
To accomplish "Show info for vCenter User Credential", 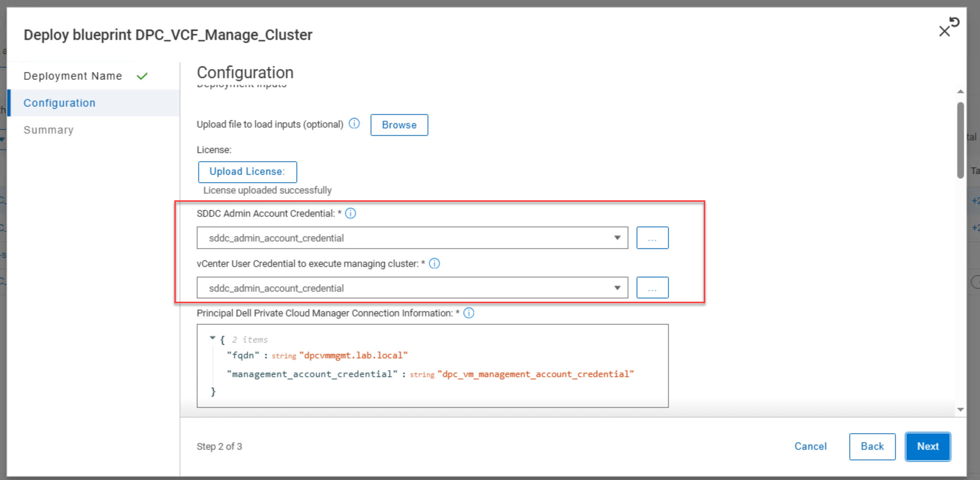I will tap(435, 263).
